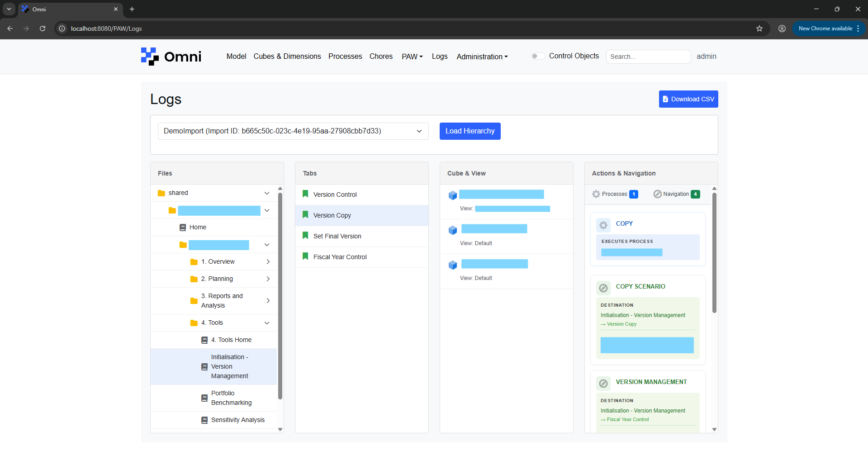Click the Download CSV button
Screen dimensions: 868x465
pos(688,99)
